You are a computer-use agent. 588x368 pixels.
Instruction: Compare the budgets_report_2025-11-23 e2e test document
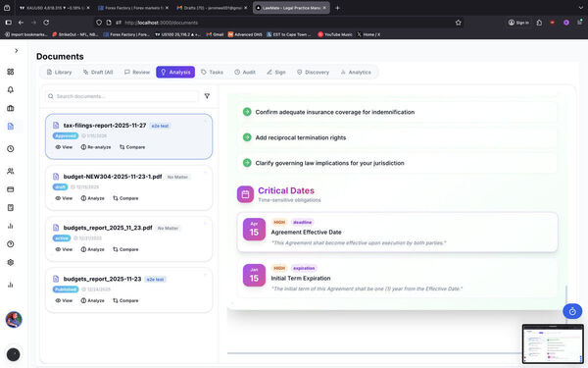125,301
